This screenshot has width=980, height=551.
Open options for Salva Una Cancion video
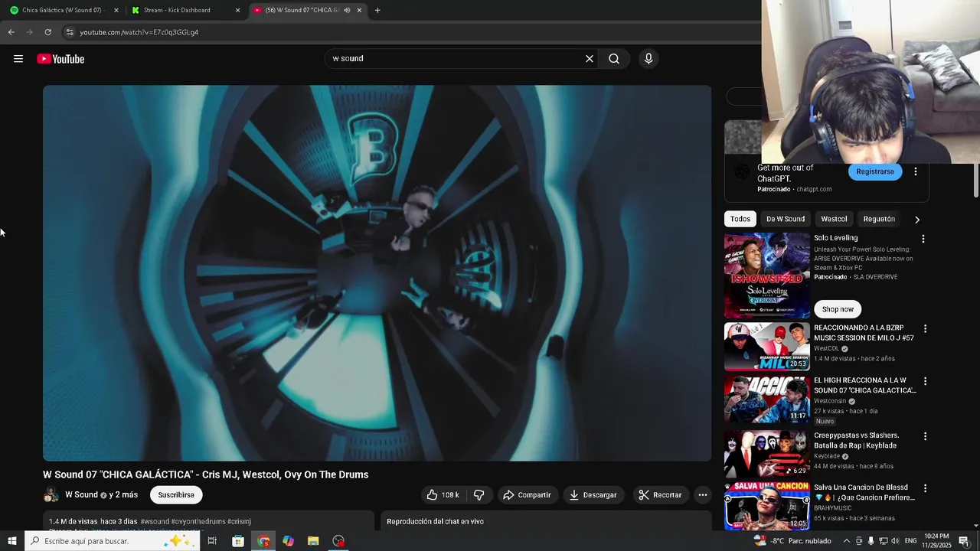[x=925, y=488]
